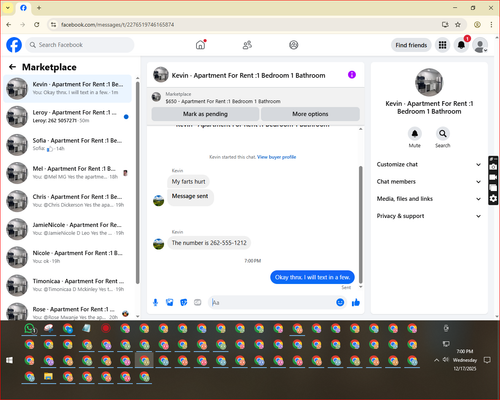Open Timonicaa conversation in list

(x=68, y=285)
